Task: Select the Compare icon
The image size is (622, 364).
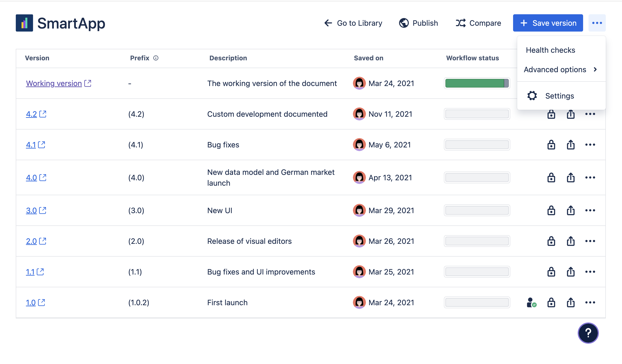Action: [x=461, y=23]
